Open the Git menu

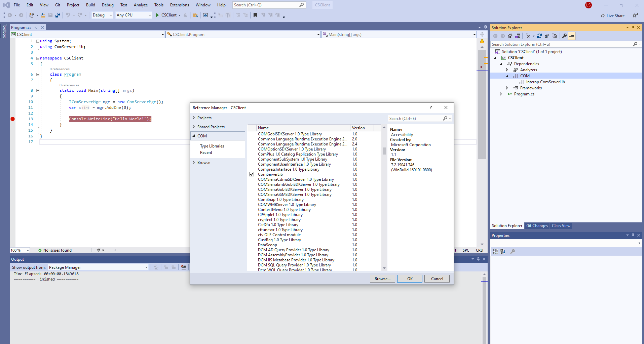click(58, 5)
